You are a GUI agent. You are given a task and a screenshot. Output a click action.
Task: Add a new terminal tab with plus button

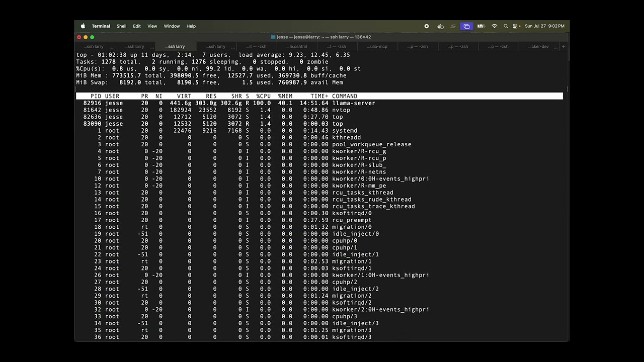pos(563,46)
